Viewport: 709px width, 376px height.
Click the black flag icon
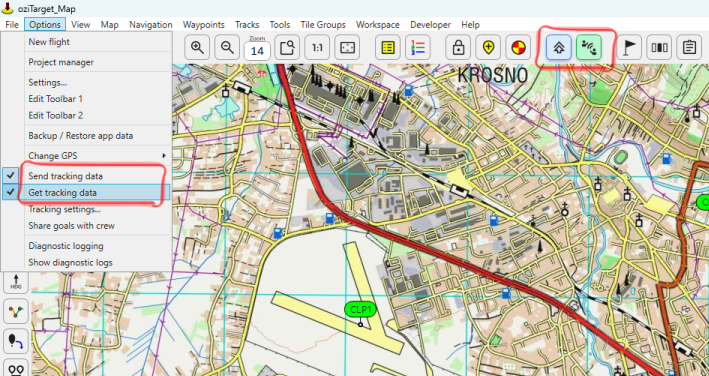click(629, 47)
